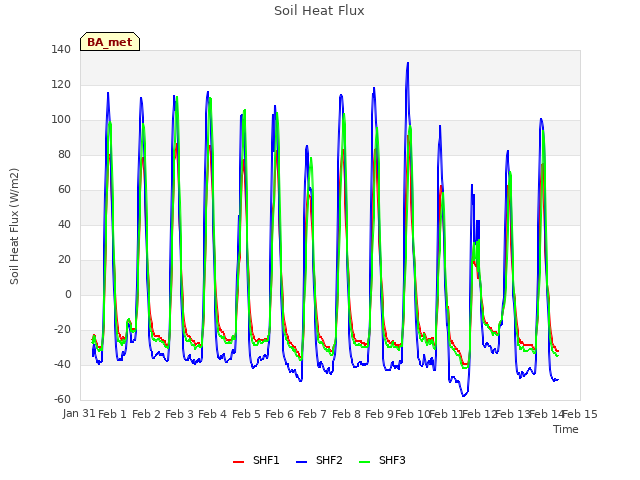Click the Feb 5 x-axis tick label

246,414
